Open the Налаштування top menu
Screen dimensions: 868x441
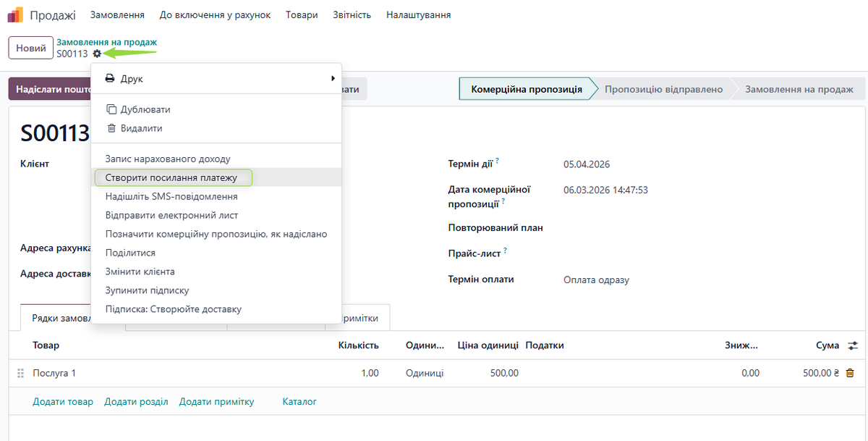coord(418,15)
